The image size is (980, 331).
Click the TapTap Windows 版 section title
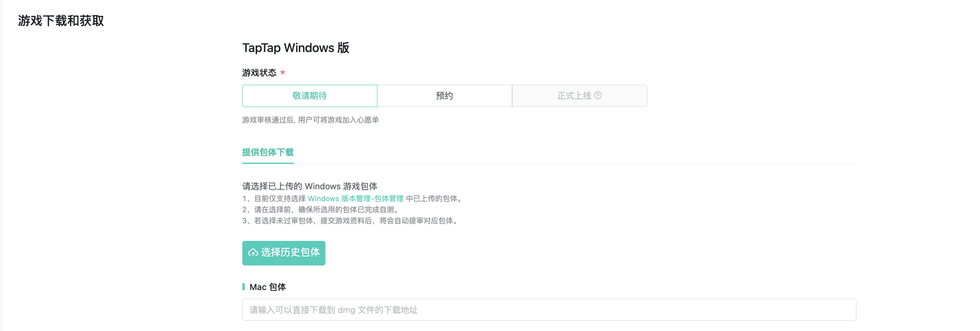(x=296, y=48)
